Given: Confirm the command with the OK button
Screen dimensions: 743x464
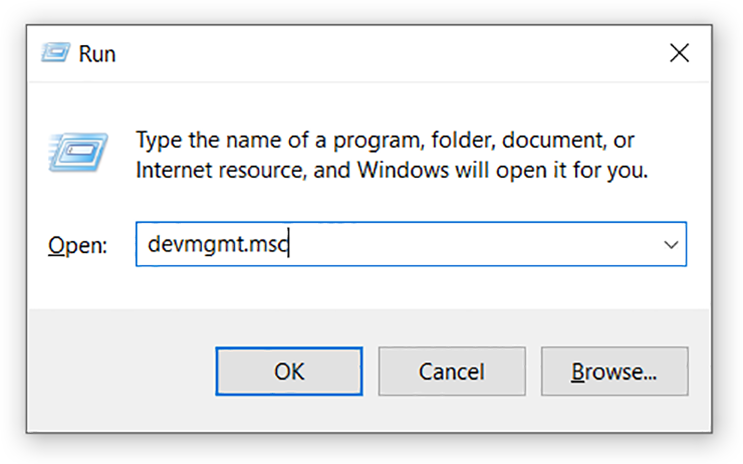Looking at the screenshot, I should pos(289,371).
